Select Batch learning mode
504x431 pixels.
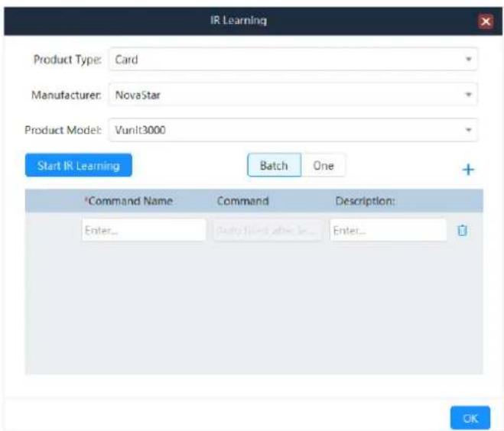[274, 165]
